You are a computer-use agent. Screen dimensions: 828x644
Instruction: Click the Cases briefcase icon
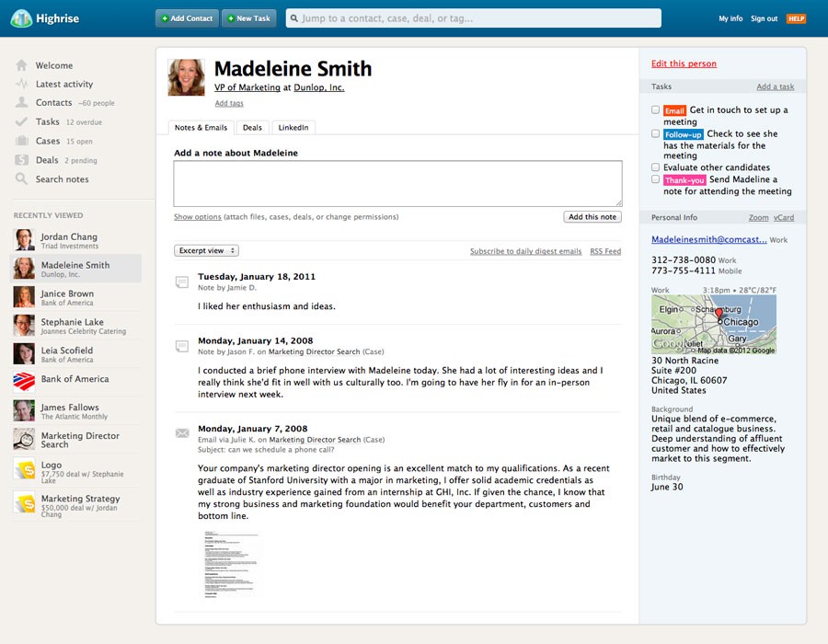(21, 141)
